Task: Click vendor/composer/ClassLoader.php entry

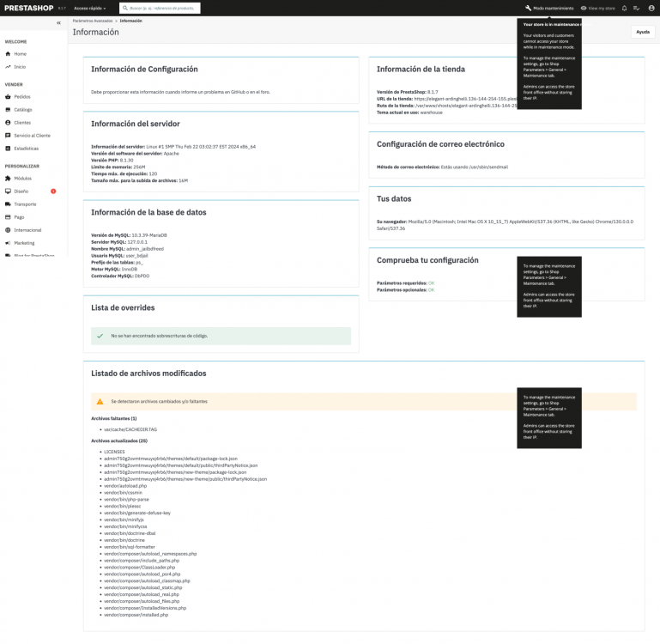Action: 139,568
